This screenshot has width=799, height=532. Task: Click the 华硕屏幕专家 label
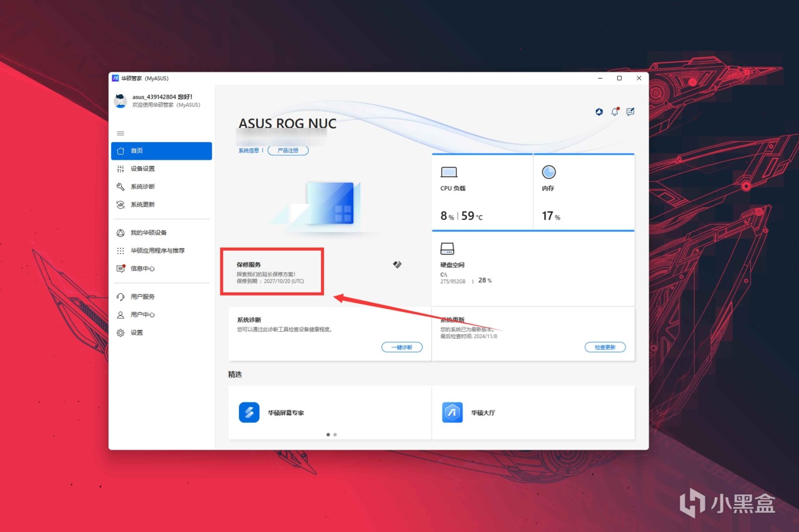tap(286, 413)
